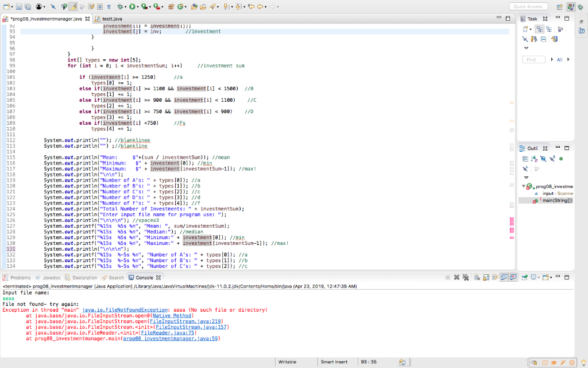Click the Open Type icon
The width and height of the screenshot is (588, 368).
194,7
